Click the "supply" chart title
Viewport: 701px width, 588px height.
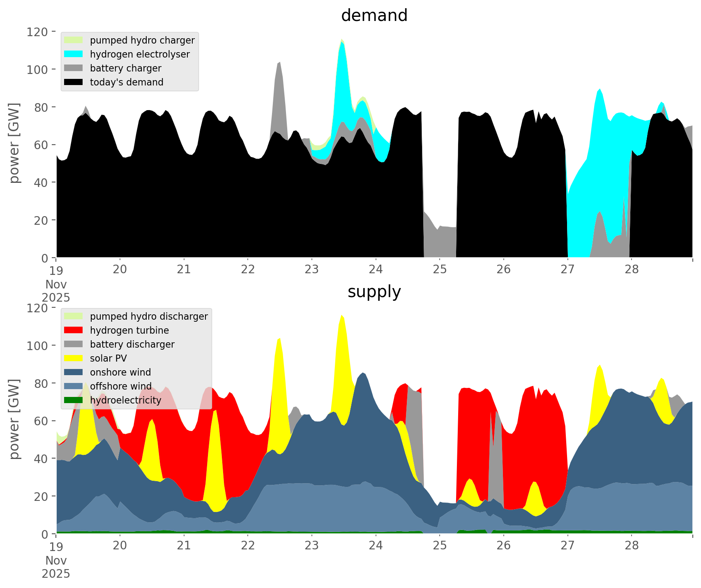374,292
